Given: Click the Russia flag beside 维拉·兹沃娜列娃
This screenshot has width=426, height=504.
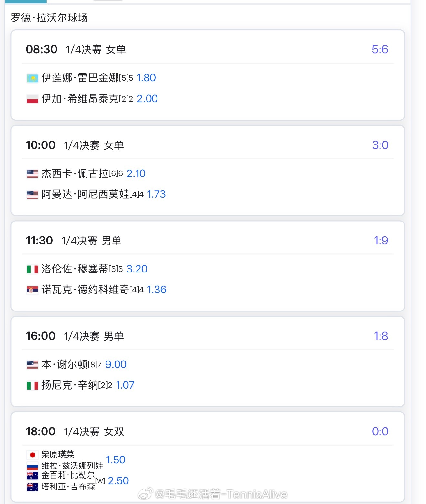Looking at the screenshot, I should pos(32,466).
